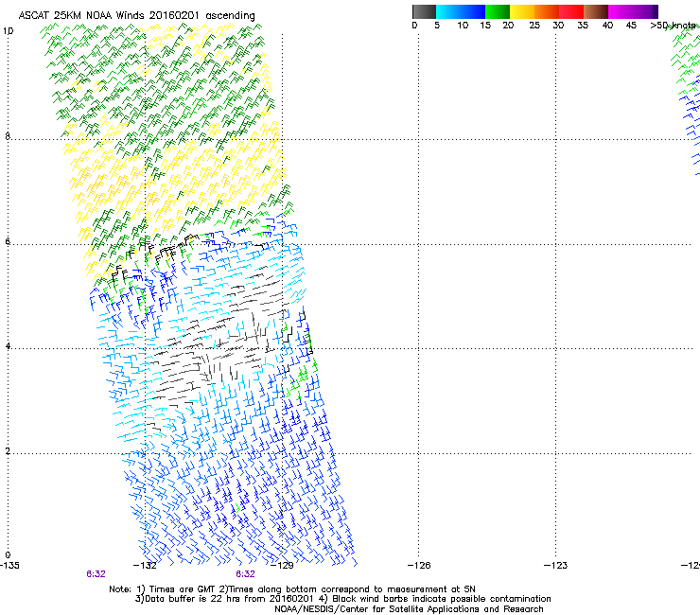Viewport: 700px width, 615px height.
Task: Click the '15' label under the color scale
Action: click(485, 26)
